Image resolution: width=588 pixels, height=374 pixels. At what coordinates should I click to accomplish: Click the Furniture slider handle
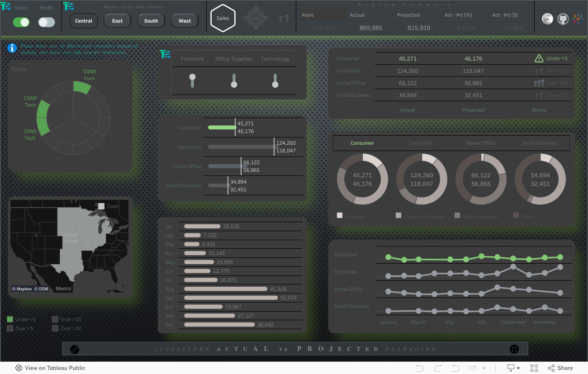tap(193, 77)
